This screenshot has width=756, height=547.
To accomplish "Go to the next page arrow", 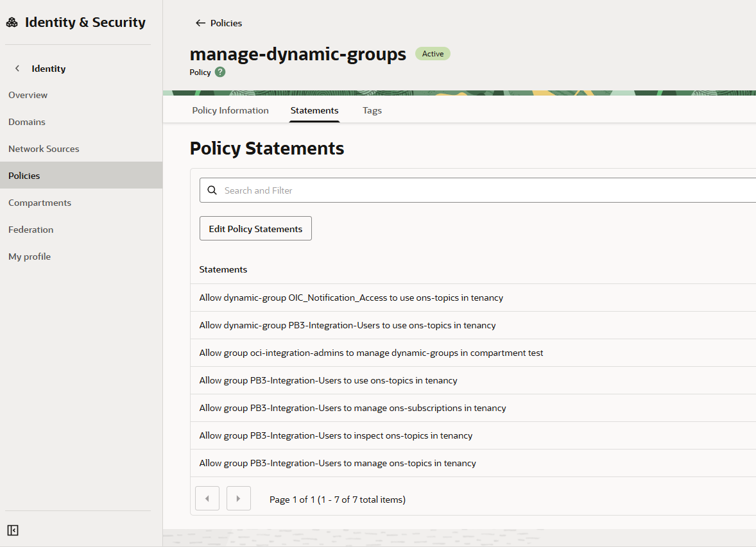I will [x=239, y=498].
